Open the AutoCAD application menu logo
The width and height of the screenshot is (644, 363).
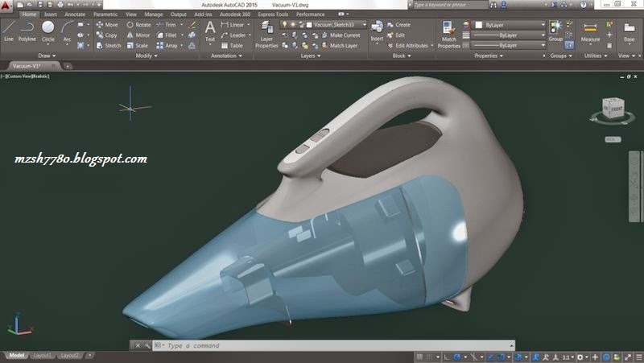point(6,6)
